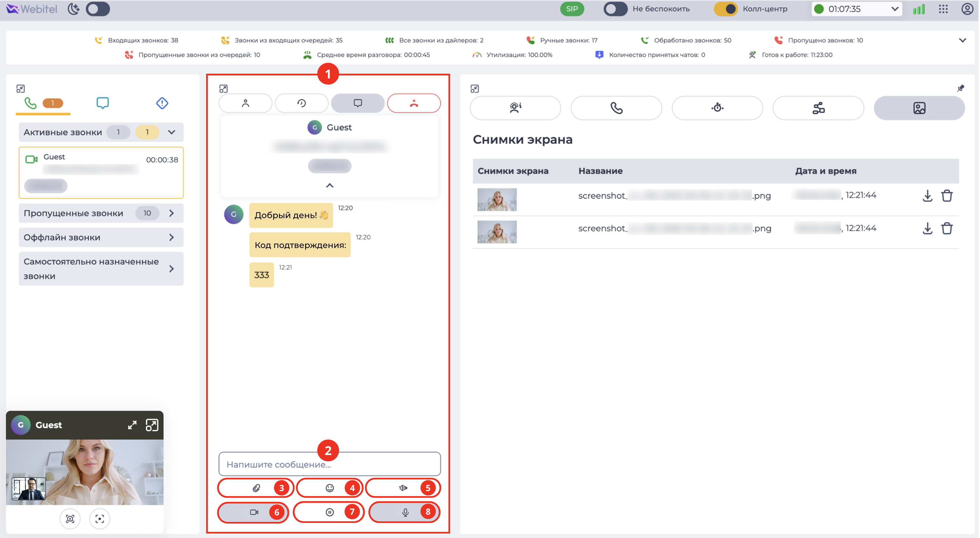The height and width of the screenshot is (538, 980).
Task: Open the contact info tab in call panel
Action: pyautogui.click(x=245, y=103)
